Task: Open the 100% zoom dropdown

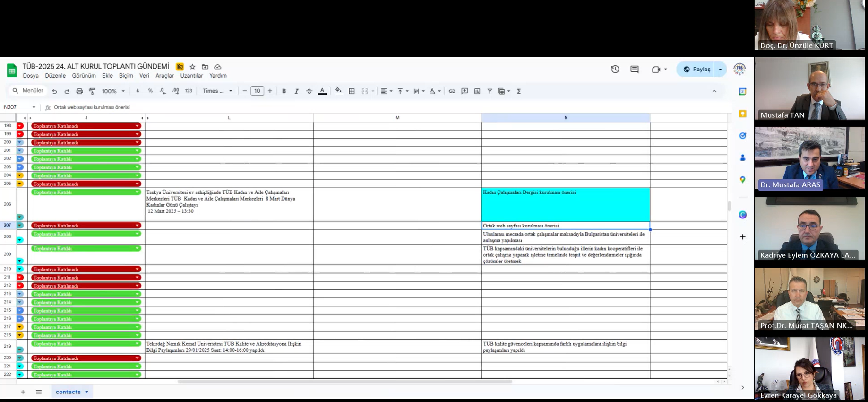Action: coord(113,91)
